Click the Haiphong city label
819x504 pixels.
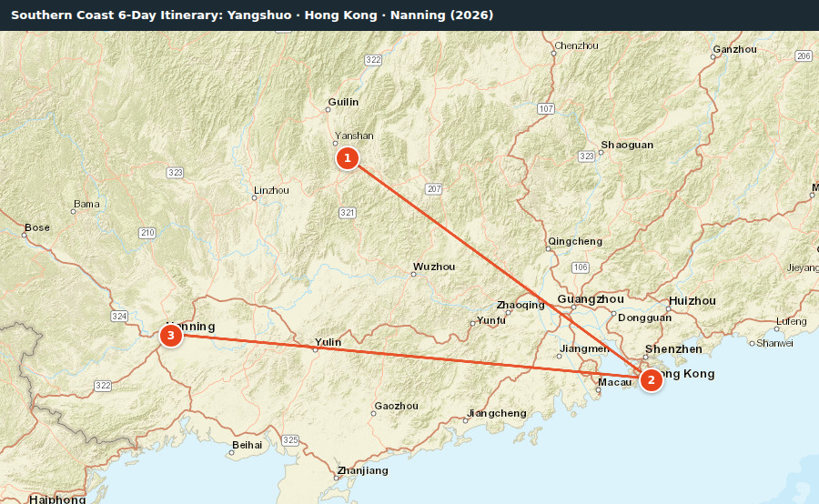coord(57,499)
